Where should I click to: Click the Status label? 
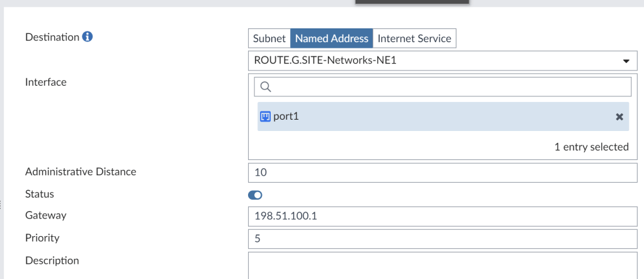tap(39, 194)
